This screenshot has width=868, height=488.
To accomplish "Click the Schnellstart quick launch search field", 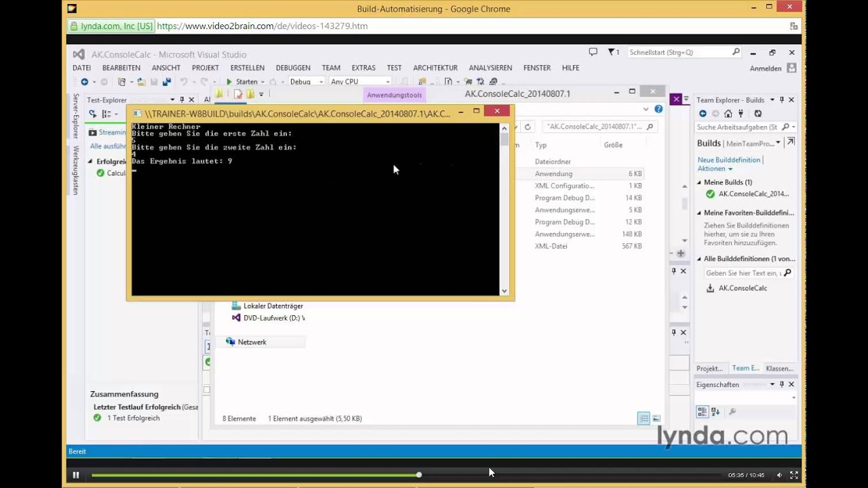I will 684,52.
